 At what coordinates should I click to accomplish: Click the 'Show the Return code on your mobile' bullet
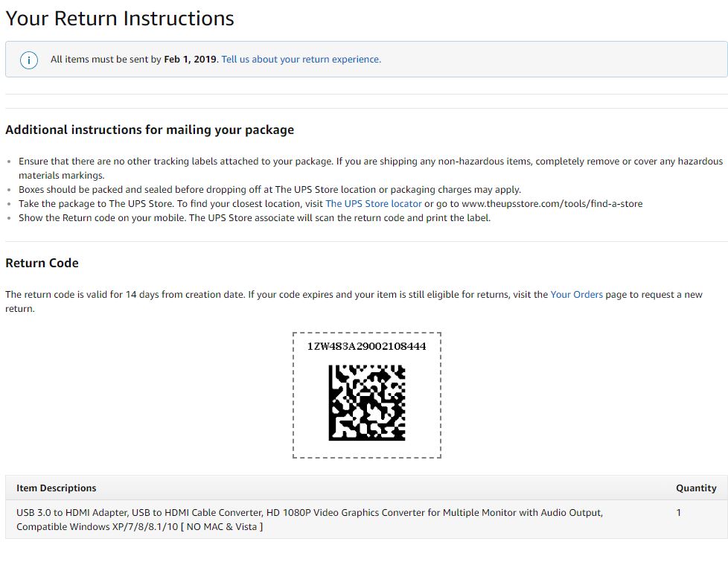(255, 217)
